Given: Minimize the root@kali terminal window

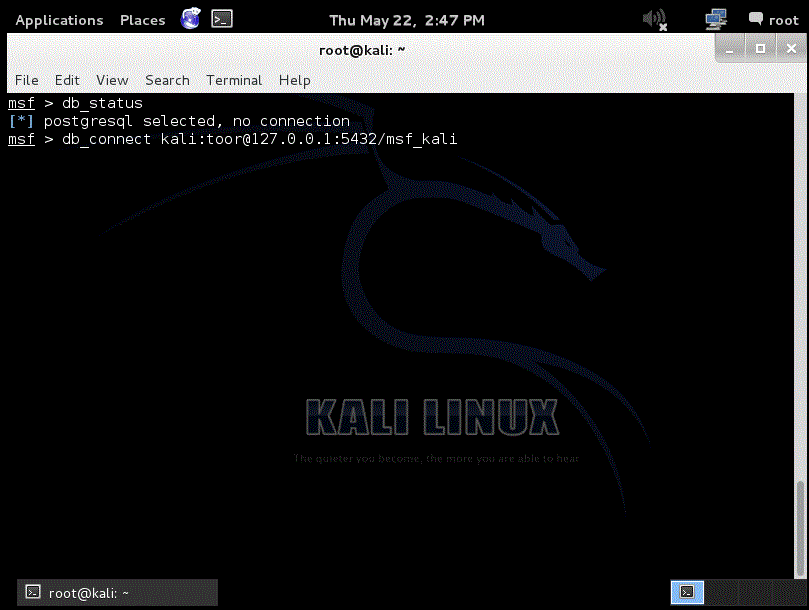Looking at the screenshot, I should click(x=730, y=50).
